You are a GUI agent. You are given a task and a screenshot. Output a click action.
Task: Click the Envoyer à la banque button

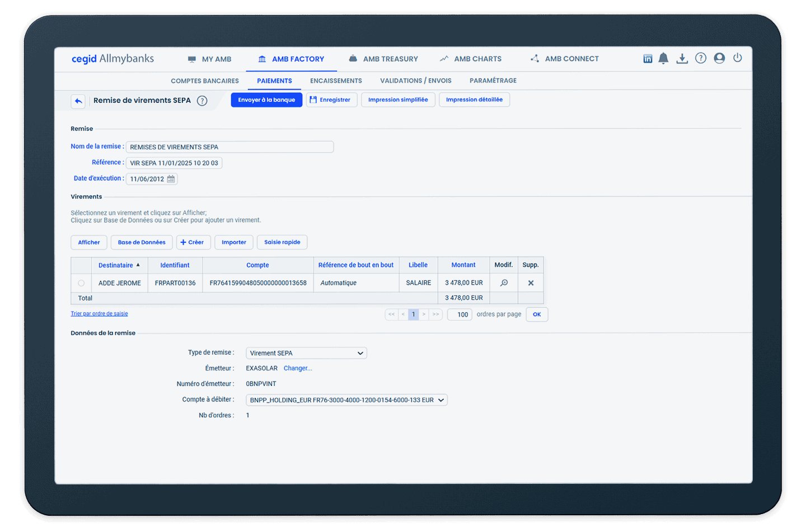[x=266, y=100]
